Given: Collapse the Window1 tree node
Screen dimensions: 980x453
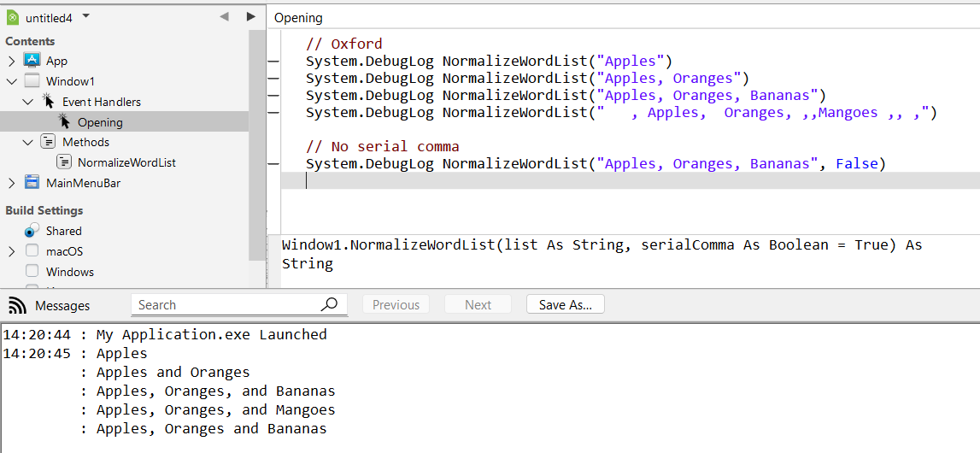Looking at the screenshot, I should click(x=11, y=81).
